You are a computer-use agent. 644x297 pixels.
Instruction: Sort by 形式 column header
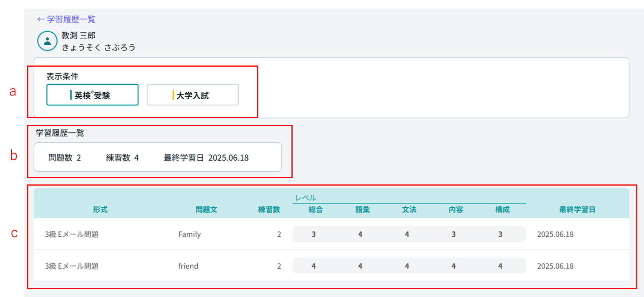(x=100, y=210)
